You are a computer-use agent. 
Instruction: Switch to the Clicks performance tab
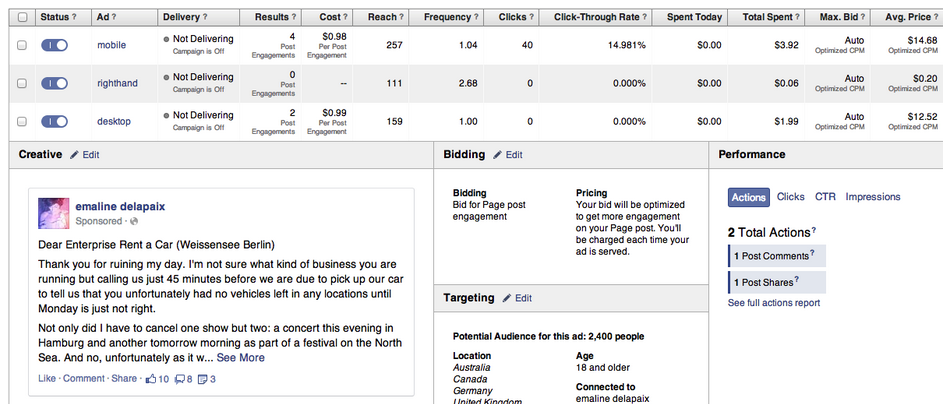(x=790, y=197)
